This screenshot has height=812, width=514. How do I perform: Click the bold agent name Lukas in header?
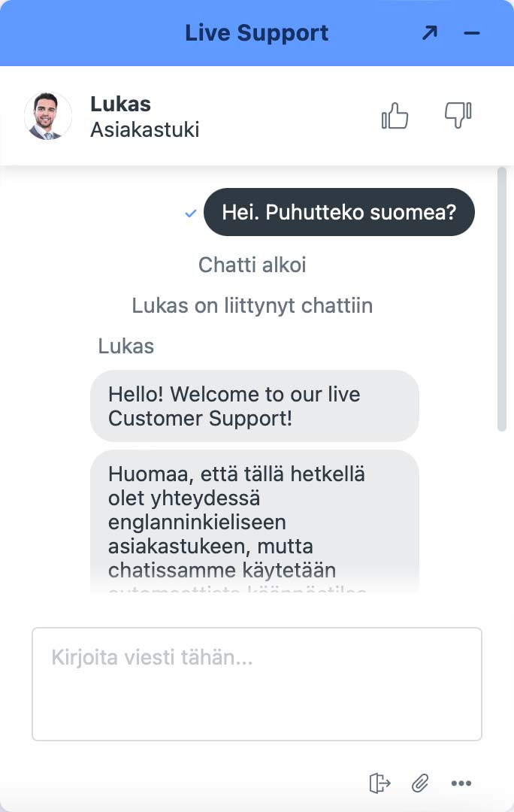tap(120, 105)
